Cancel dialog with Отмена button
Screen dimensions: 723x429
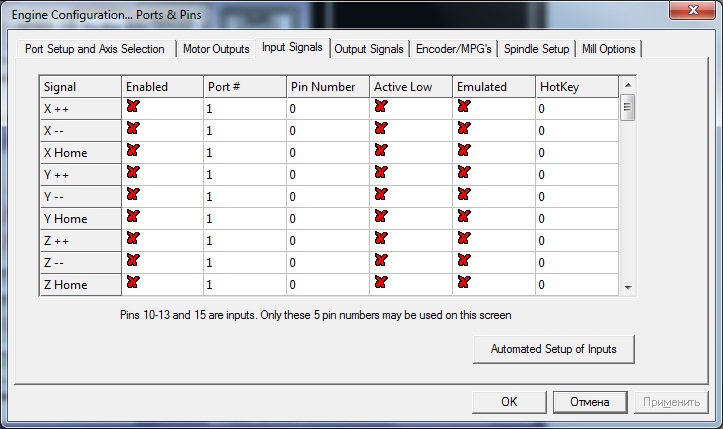pos(590,402)
